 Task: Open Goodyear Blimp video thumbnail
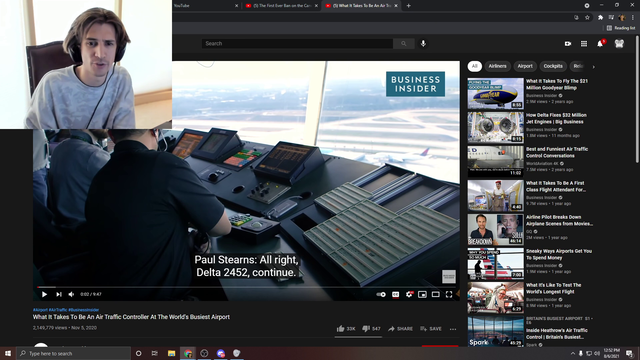point(495,93)
